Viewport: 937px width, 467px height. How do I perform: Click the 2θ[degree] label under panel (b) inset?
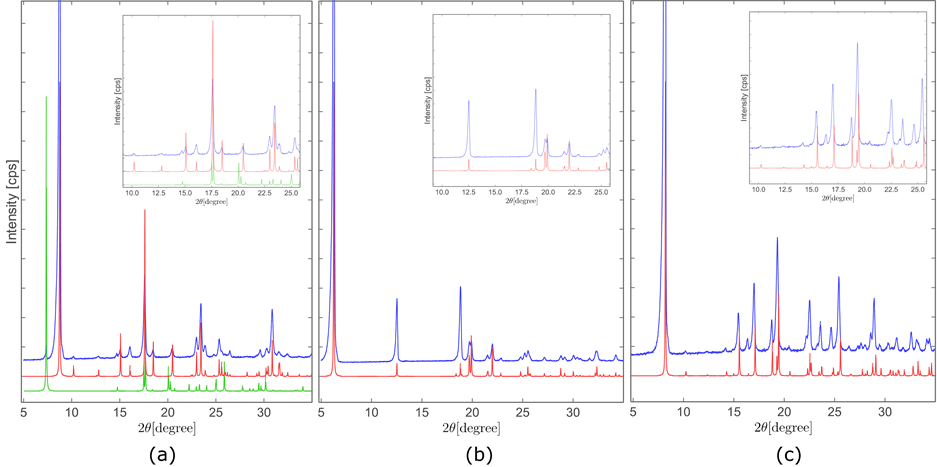pos(521,202)
